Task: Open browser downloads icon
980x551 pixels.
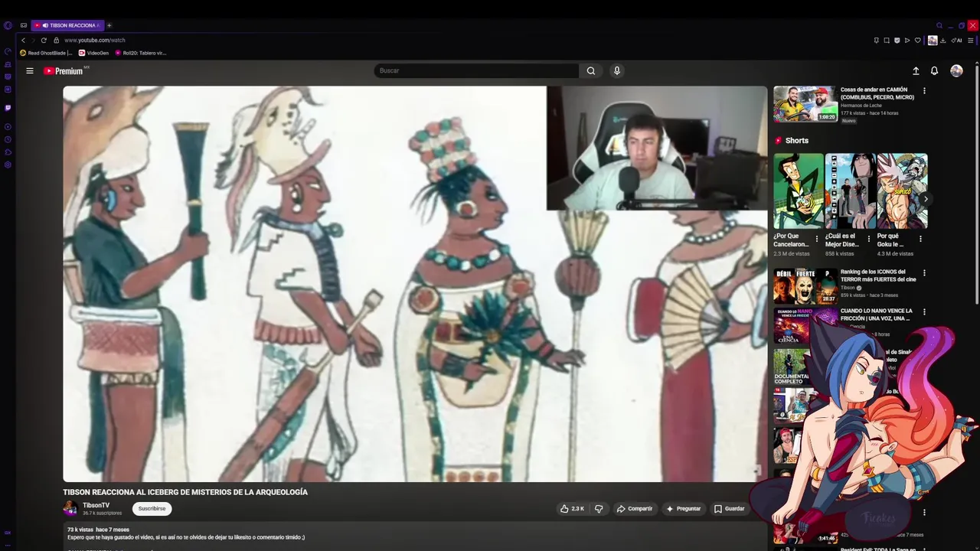Action: [943, 41]
